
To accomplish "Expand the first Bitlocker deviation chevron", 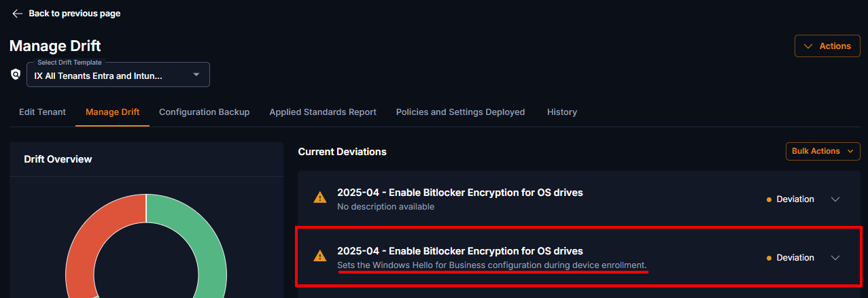I will (836, 199).
